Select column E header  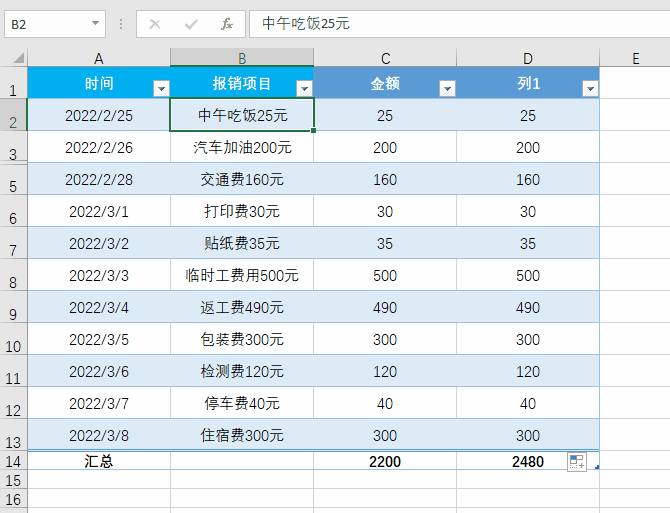coord(635,58)
